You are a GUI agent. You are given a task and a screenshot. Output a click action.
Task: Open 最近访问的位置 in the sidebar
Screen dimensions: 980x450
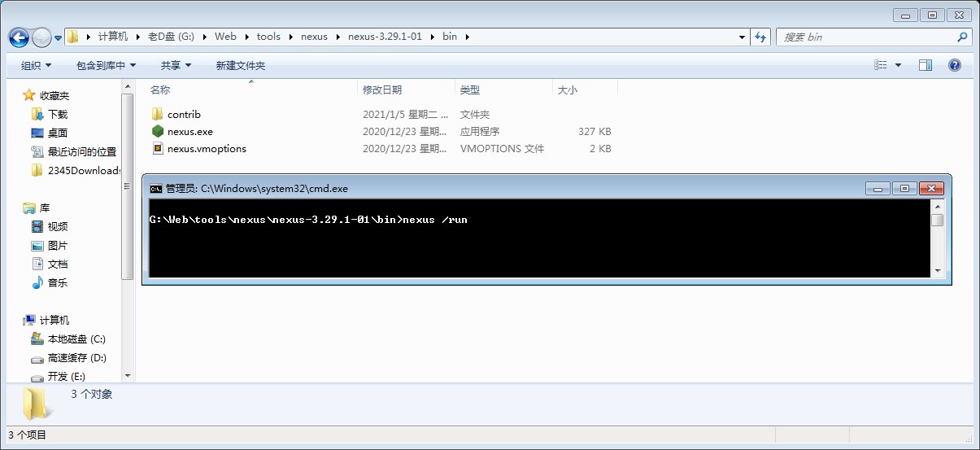82,151
